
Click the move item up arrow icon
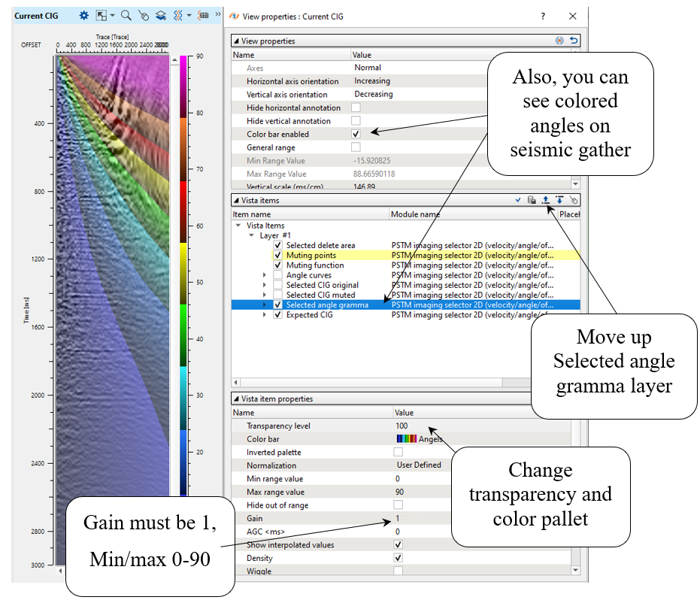click(545, 201)
